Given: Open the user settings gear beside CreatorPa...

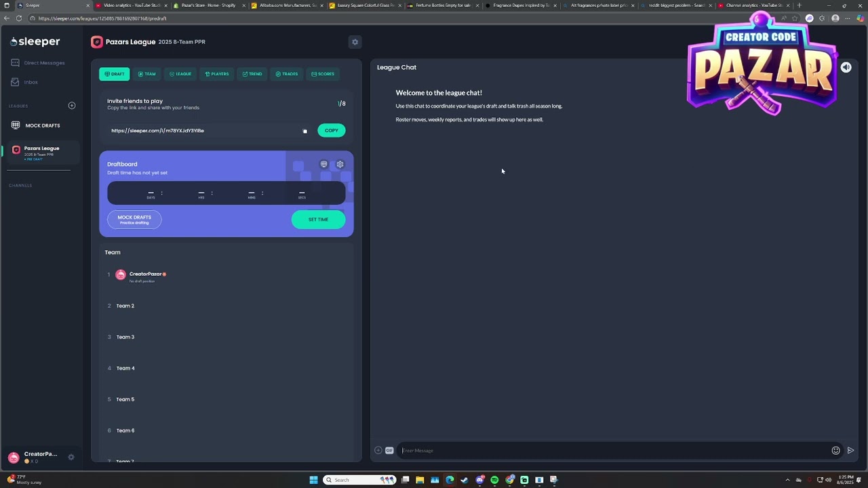Looking at the screenshot, I should tap(71, 457).
